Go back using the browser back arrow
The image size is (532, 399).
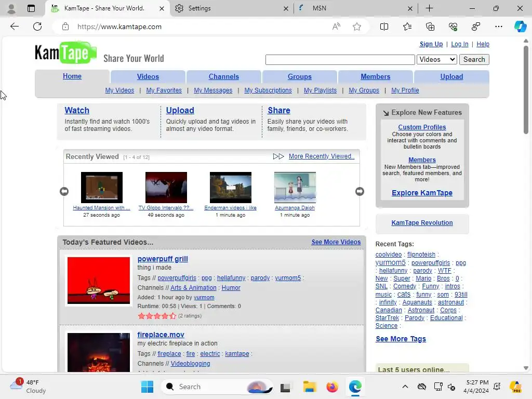(x=14, y=26)
